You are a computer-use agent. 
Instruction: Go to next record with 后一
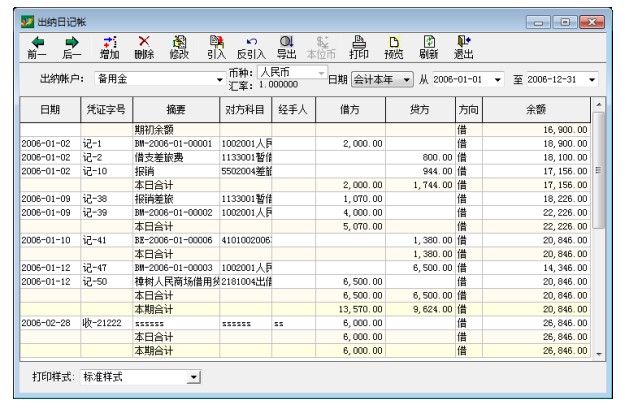[x=71, y=47]
